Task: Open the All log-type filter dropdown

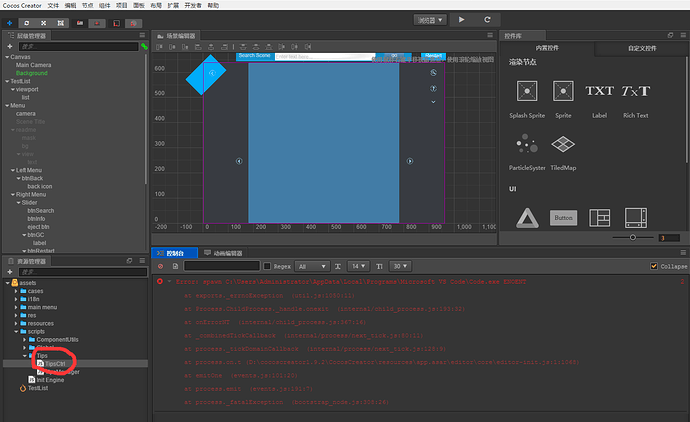Action: pyautogui.click(x=312, y=266)
